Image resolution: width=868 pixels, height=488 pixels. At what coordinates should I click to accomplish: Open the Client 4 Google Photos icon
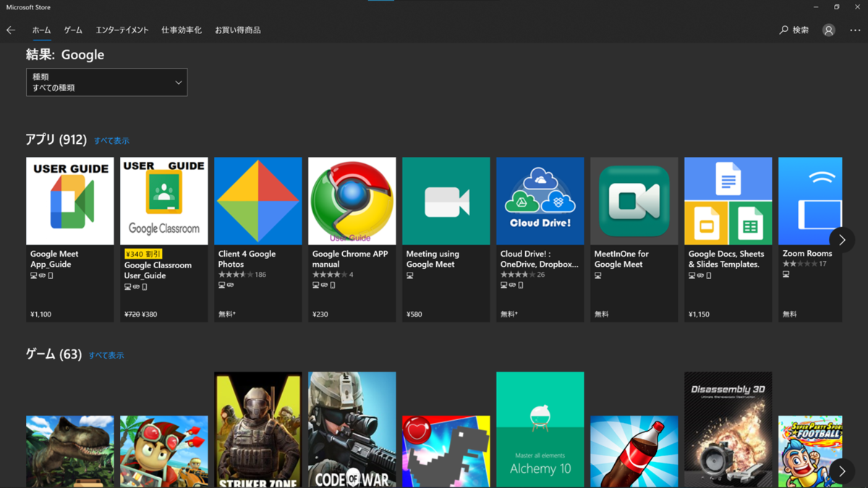[258, 201]
